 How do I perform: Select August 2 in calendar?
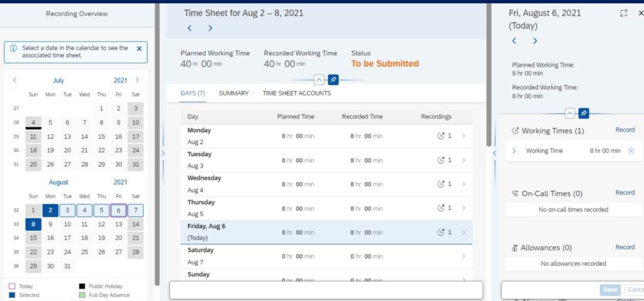point(50,210)
